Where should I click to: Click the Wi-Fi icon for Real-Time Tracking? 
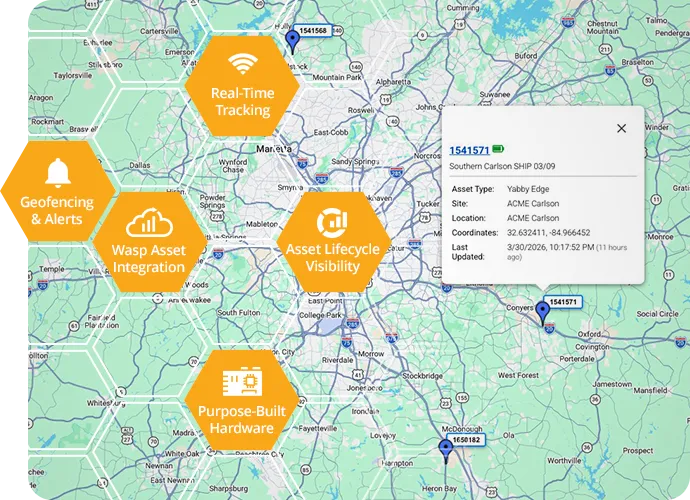242,65
